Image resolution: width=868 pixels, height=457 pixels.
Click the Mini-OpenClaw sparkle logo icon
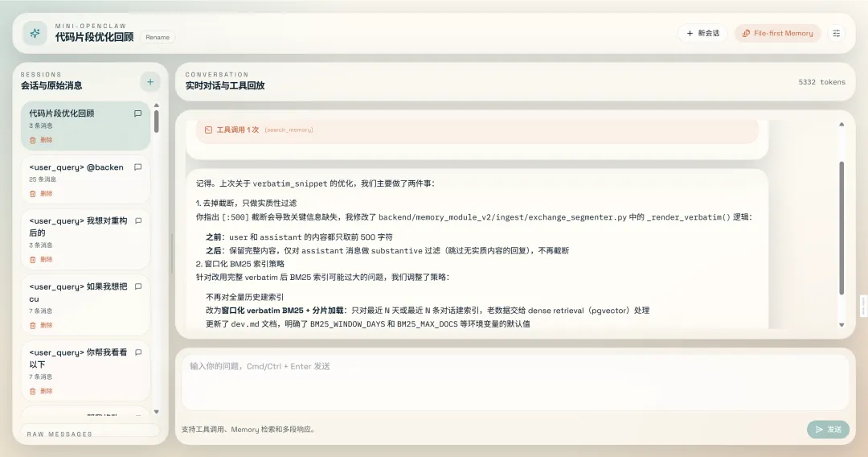click(x=35, y=33)
